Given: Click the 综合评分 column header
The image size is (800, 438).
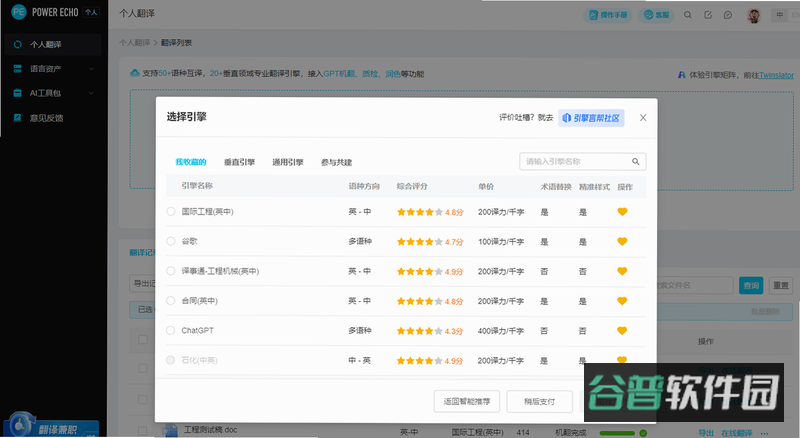Looking at the screenshot, I should tap(412, 186).
